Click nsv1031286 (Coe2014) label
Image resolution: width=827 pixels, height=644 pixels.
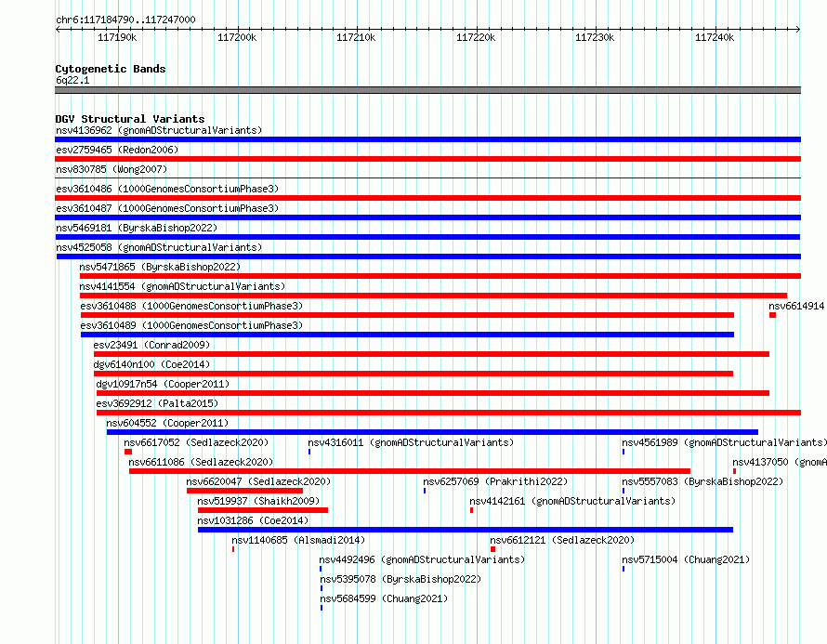pos(253,520)
